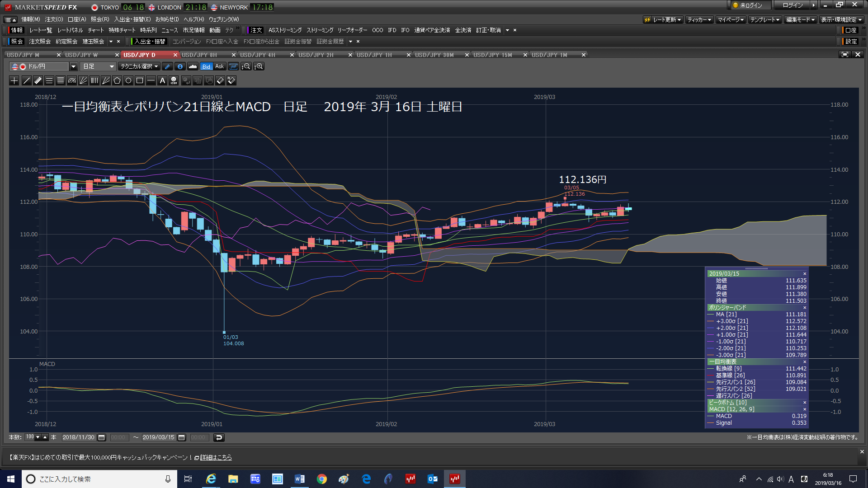This screenshot has height=488, width=868.
Task: Open the マイページ dropdown
Action: 731,19
